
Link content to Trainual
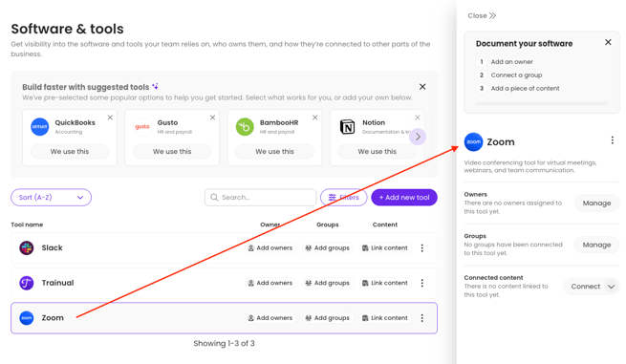(385, 283)
